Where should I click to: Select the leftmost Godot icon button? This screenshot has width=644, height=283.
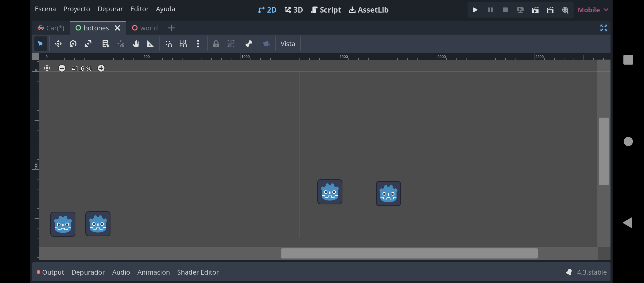click(x=63, y=224)
